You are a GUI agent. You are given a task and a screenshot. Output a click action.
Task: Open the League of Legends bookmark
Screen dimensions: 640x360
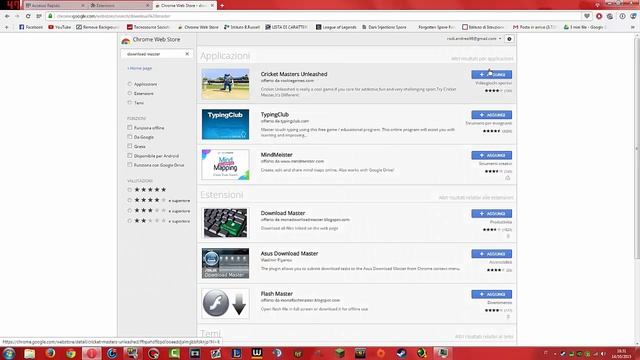pos(336,27)
